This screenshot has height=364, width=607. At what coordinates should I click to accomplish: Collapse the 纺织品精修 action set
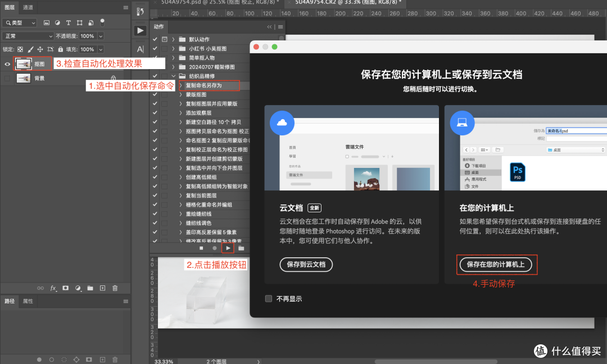coord(173,76)
